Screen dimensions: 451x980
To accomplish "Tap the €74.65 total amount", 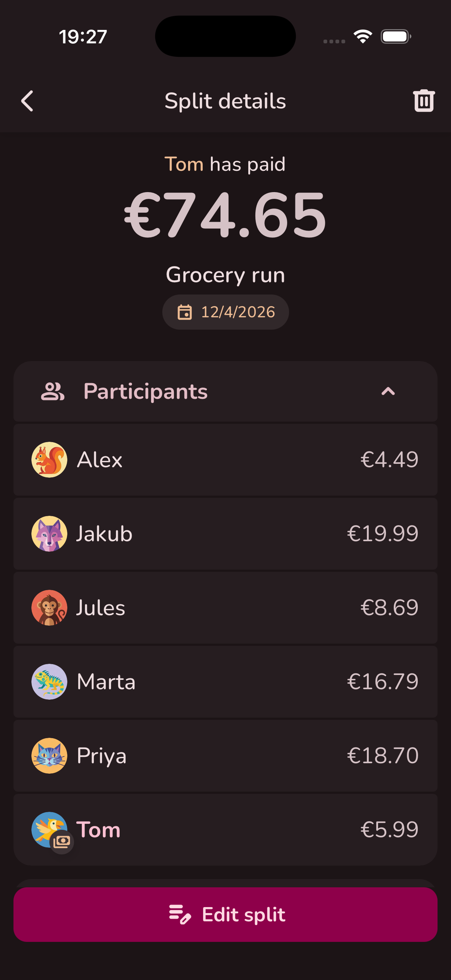I will tap(225, 216).
